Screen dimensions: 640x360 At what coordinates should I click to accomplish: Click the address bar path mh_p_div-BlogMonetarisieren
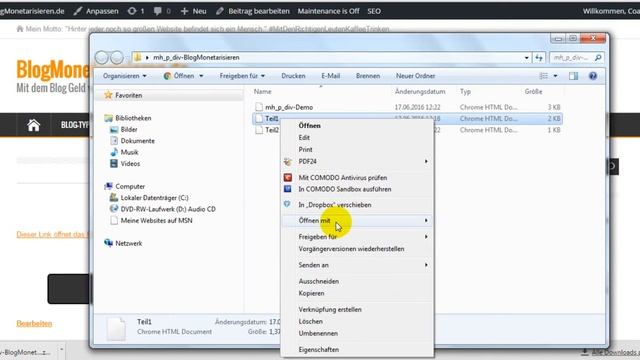point(196,58)
